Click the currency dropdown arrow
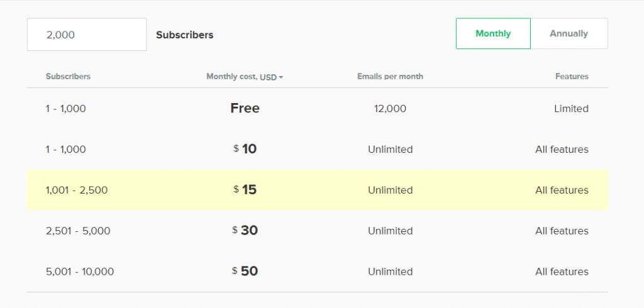644x308 pixels. (281, 77)
